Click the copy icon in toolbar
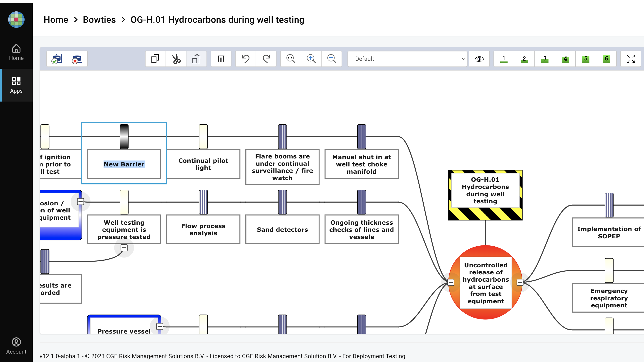This screenshot has height=362, width=644. (x=155, y=59)
